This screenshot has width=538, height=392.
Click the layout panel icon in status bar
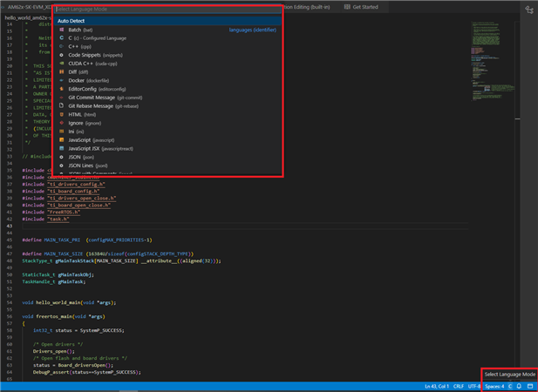pyautogui.click(x=530, y=386)
